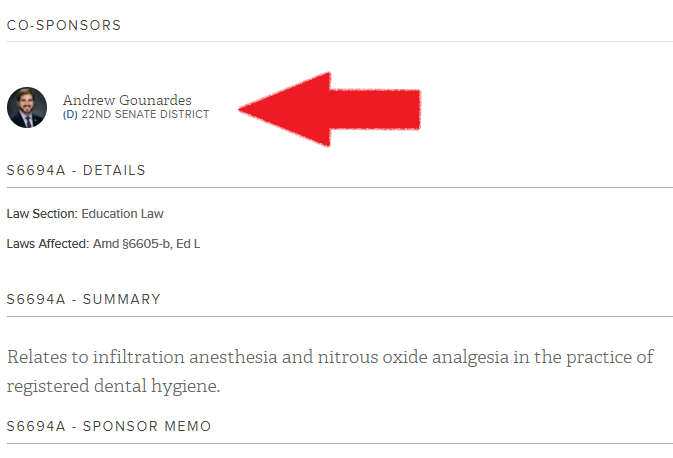Screen dimensions: 673x458
Task: Open Andrew Gounardes' circular profile photo
Action: 27,107
